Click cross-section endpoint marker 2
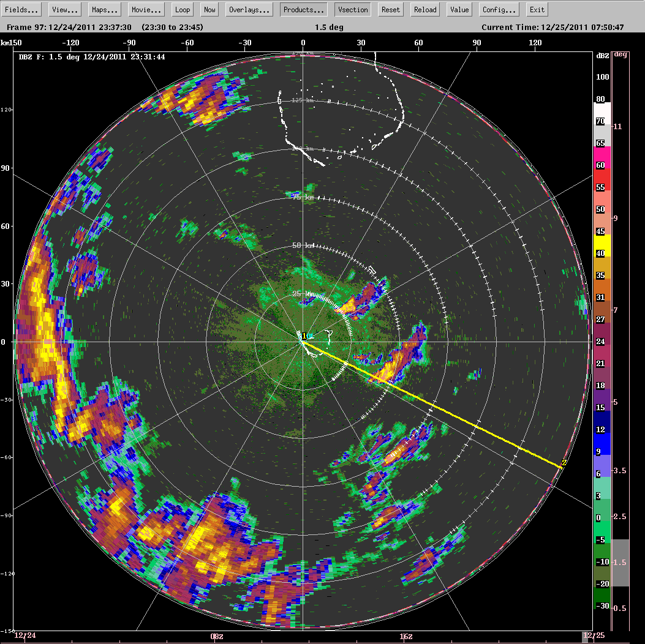 point(564,463)
